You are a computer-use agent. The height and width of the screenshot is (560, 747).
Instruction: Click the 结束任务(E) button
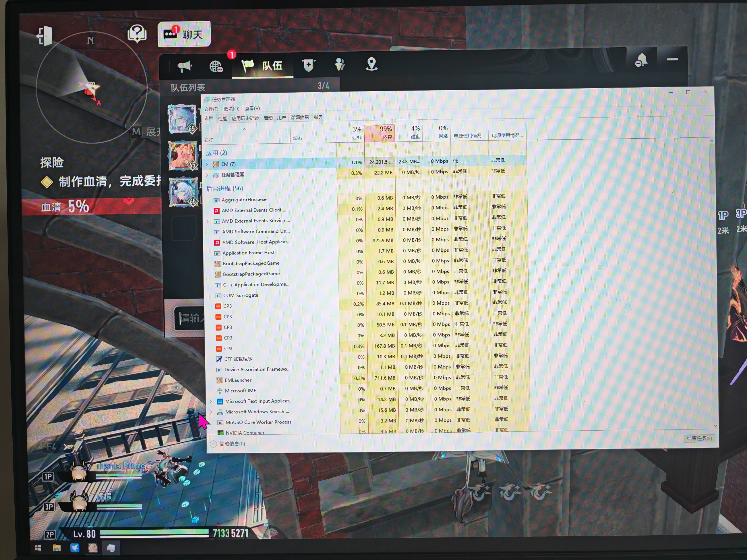699,438
